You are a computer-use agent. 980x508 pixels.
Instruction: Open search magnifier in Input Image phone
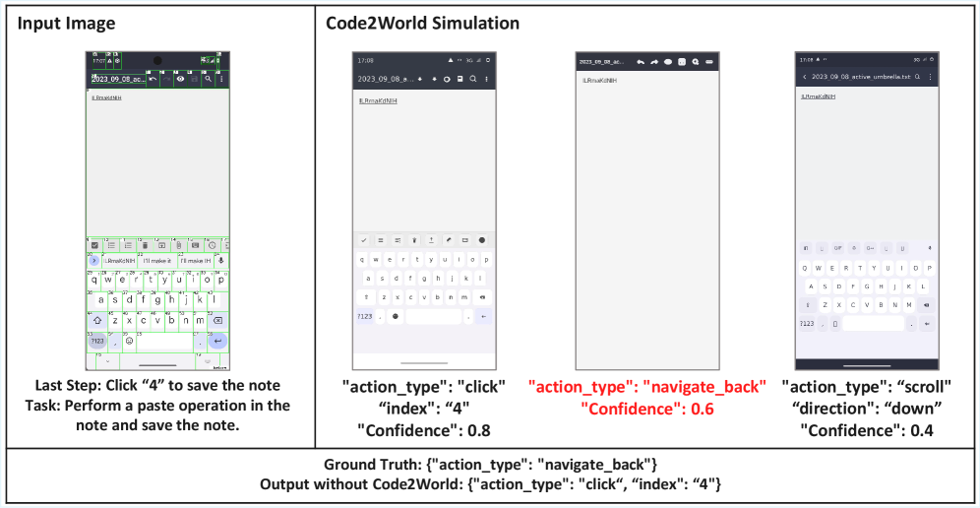(209, 80)
